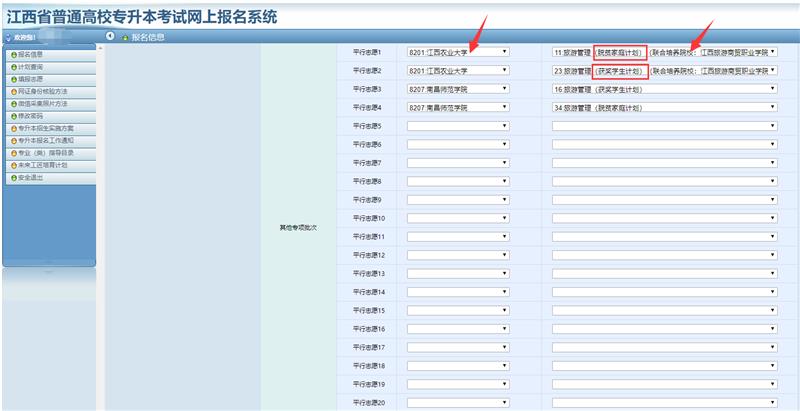
Task: Click the small scroll-up arrow beside the sidebar
Action: point(100,48)
